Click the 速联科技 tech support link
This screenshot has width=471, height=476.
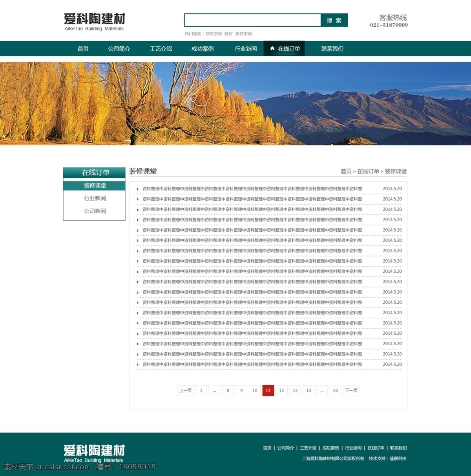coord(398,458)
